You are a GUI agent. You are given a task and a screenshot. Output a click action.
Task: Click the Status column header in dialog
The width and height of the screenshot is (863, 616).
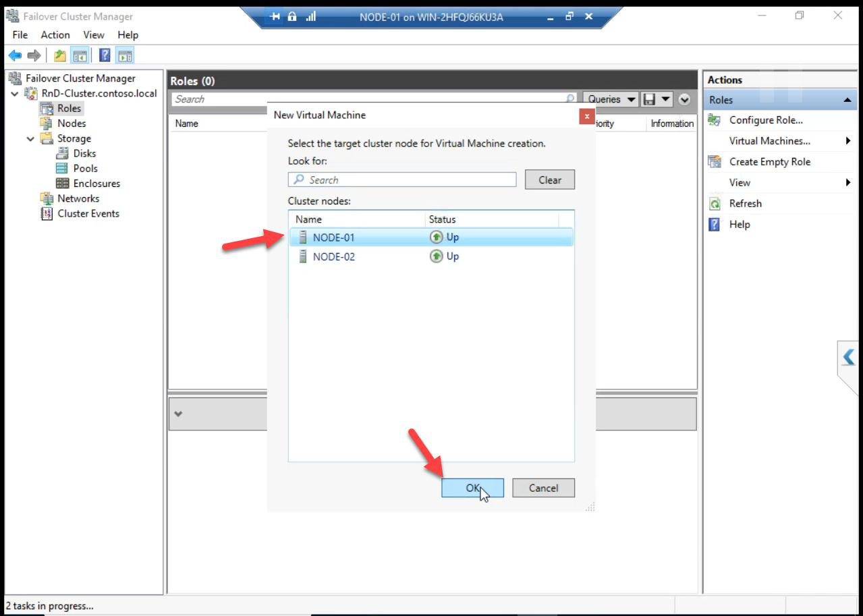[x=442, y=219]
